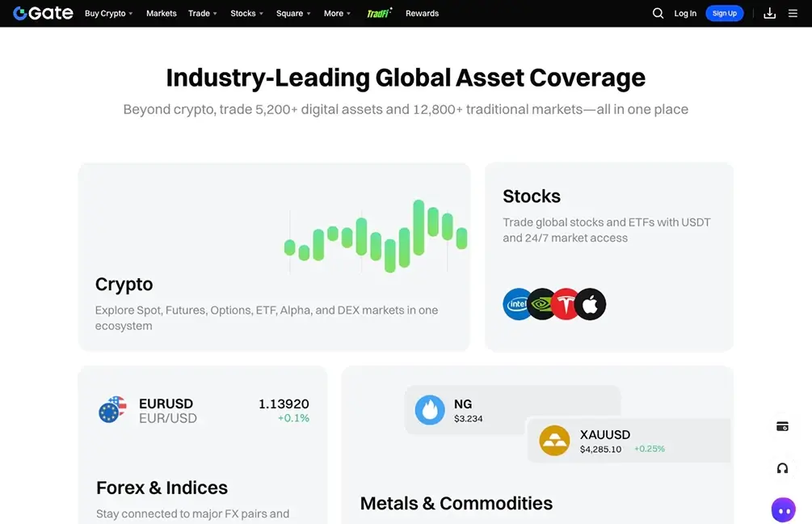The height and width of the screenshot is (524, 812).
Task: Click the EURUSD +0.1% change value
Action: tap(293, 418)
